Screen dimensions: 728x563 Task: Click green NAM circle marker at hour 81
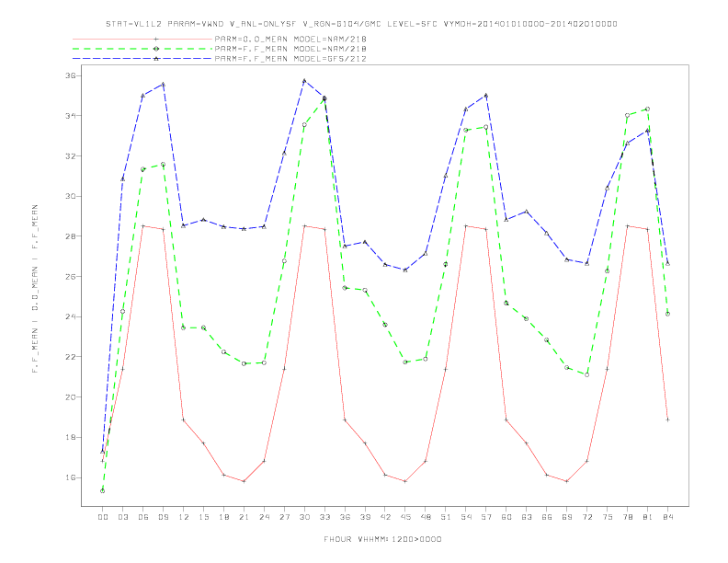[x=647, y=109]
